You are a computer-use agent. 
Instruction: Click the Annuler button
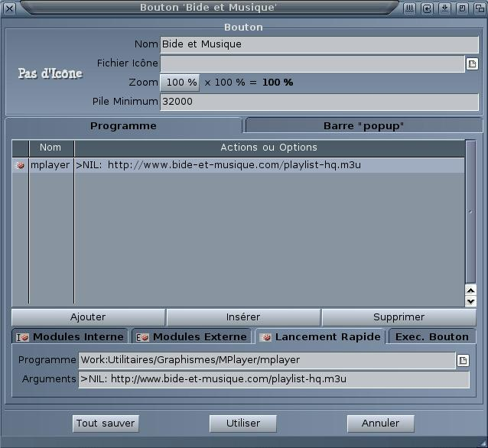point(381,424)
